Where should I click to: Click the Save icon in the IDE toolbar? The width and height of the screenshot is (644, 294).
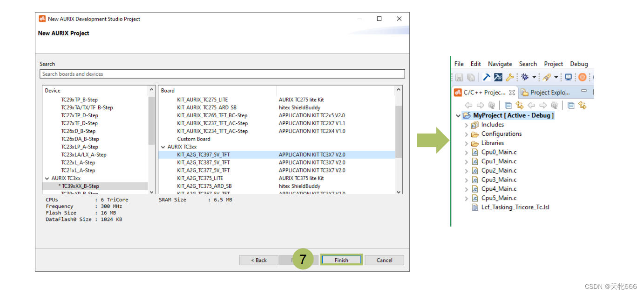(459, 77)
